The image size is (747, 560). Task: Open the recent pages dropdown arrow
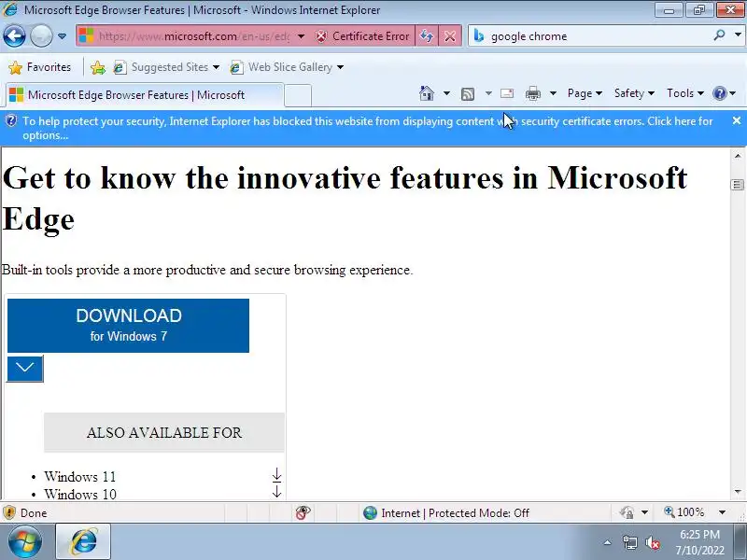[62, 36]
